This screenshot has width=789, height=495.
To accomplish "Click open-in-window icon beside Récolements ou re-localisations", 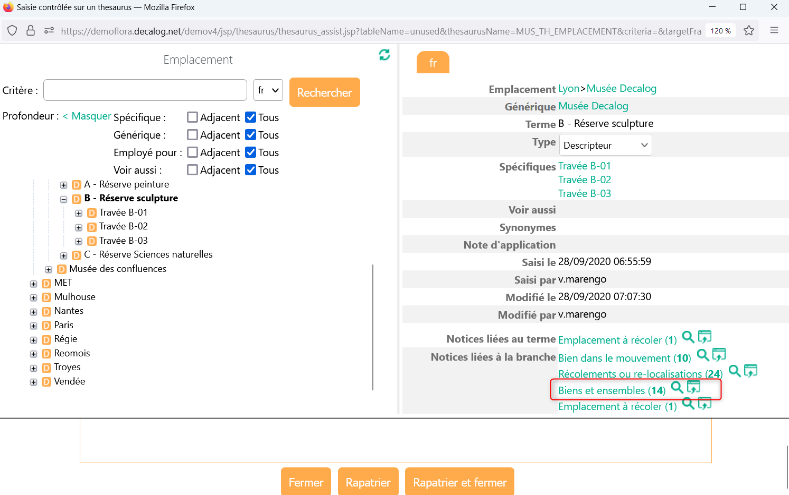I will click(x=751, y=371).
